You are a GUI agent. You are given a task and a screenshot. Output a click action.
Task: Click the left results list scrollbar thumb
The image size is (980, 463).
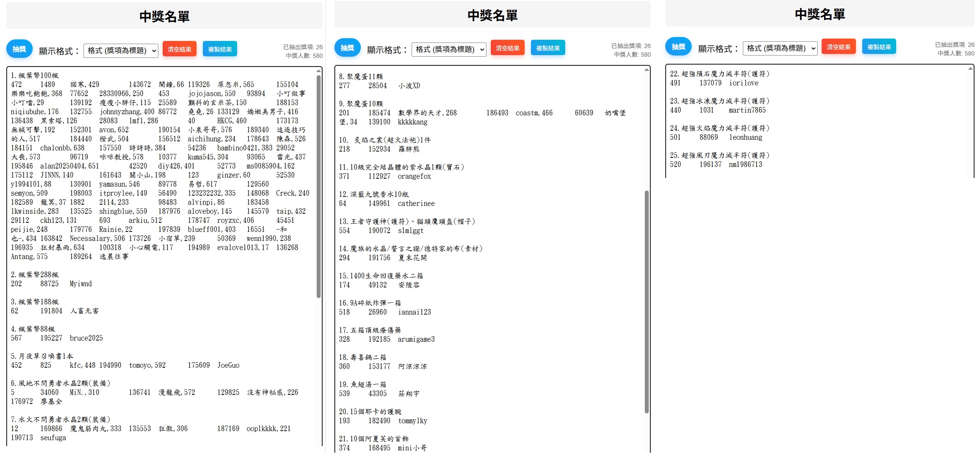[x=319, y=187]
